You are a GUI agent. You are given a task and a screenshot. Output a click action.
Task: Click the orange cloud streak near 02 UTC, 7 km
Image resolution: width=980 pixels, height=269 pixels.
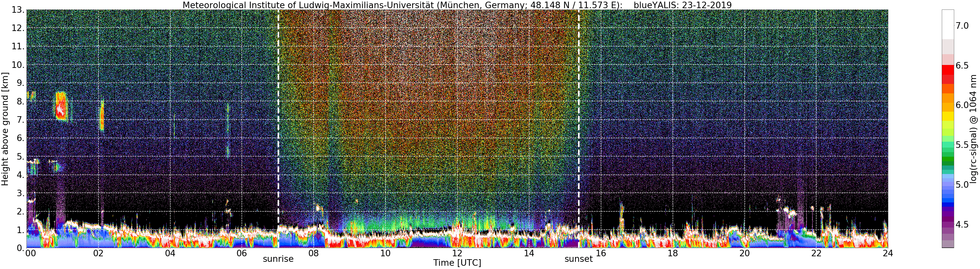tap(102, 116)
